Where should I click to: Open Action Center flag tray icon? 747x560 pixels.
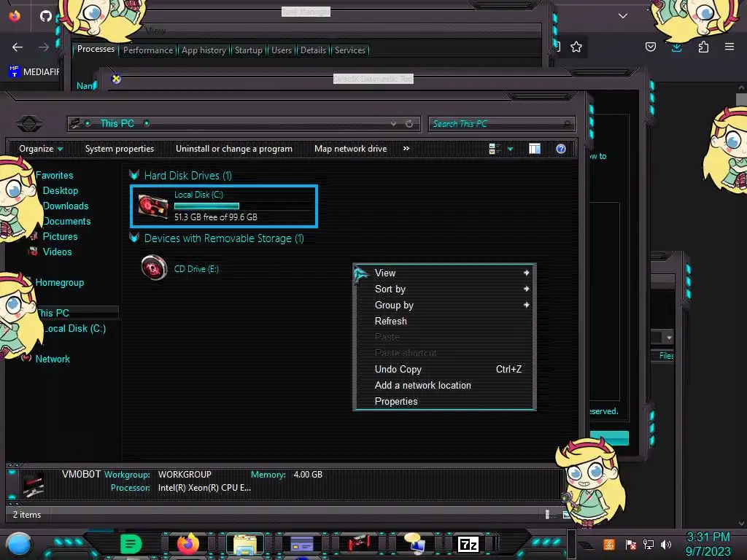(630, 544)
